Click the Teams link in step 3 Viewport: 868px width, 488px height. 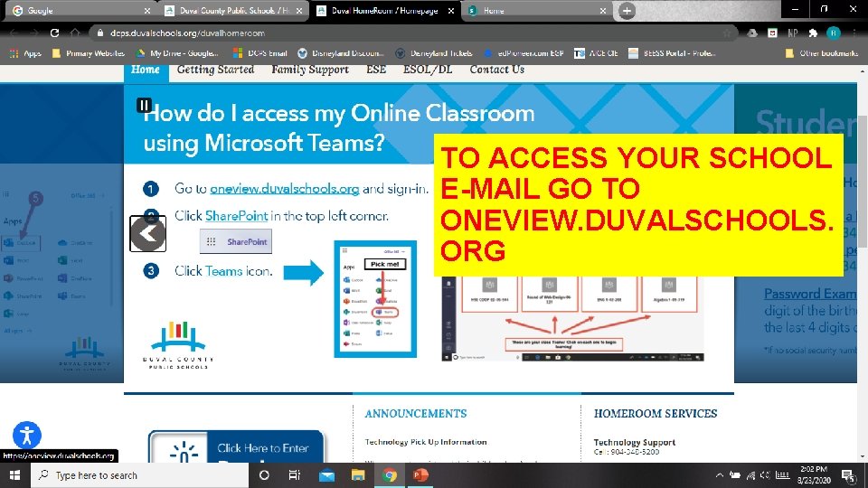click(223, 271)
